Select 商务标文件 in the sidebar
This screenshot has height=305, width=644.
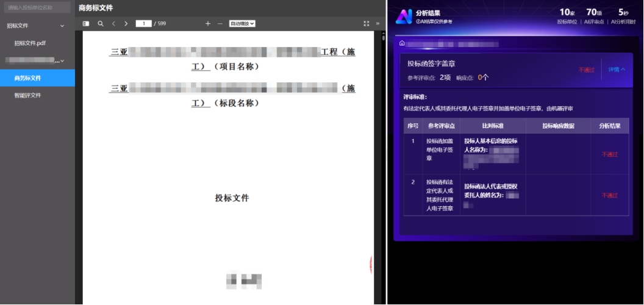pos(37,78)
